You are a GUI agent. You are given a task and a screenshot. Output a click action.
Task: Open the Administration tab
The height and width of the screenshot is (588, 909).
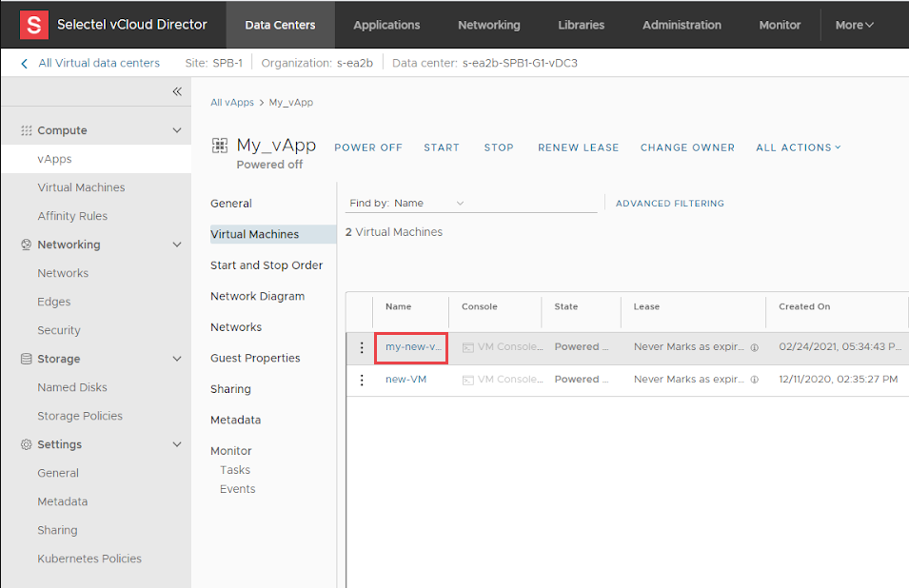click(x=682, y=25)
